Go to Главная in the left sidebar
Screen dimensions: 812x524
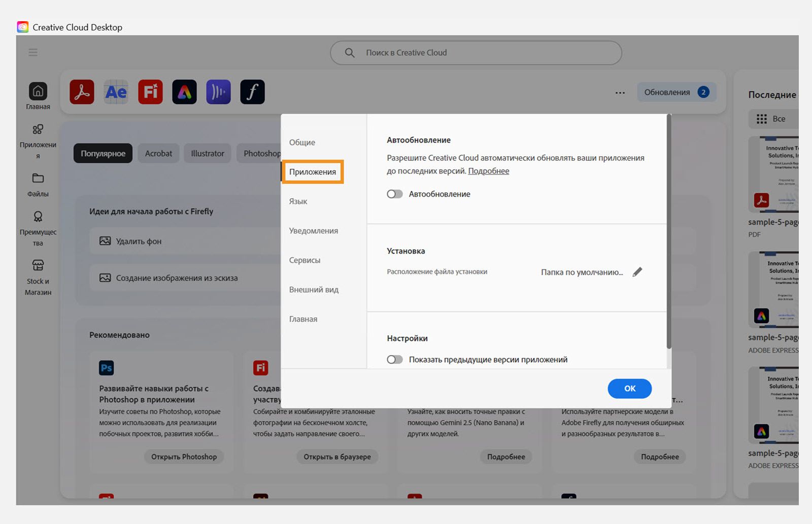pyautogui.click(x=38, y=96)
